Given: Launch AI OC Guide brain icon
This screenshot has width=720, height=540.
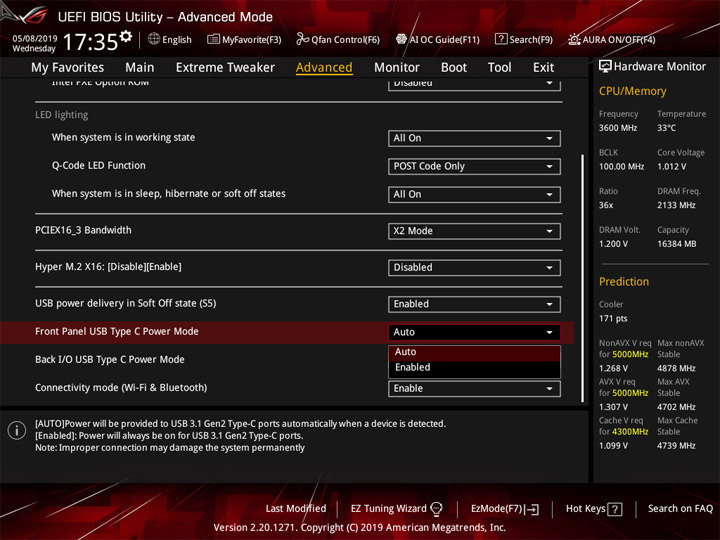Looking at the screenshot, I should [x=401, y=39].
